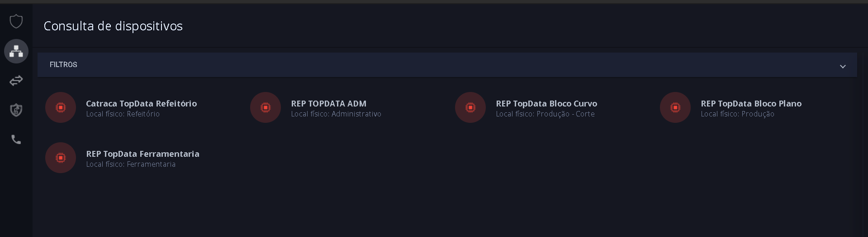
Task: Open the REP TopData Ferramentaria device
Action: [142, 154]
